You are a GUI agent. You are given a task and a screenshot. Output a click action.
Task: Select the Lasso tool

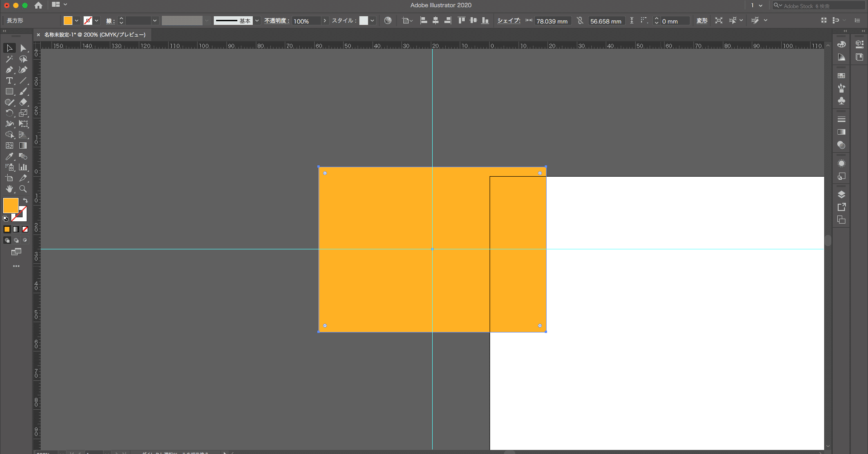23,59
